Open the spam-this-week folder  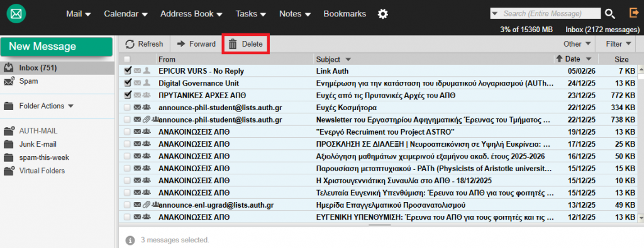point(44,158)
